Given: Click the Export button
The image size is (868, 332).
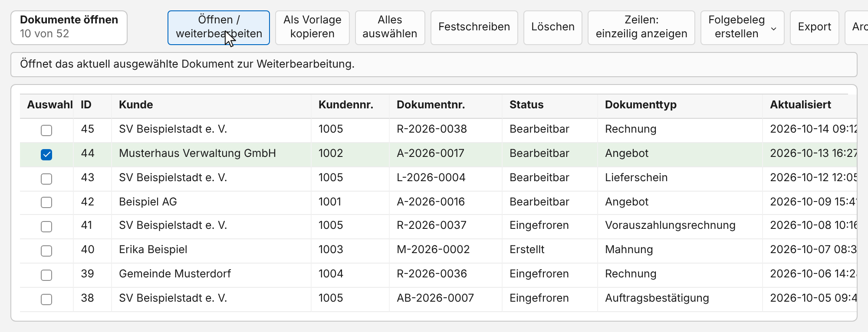Looking at the screenshot, I should (815, 28).
